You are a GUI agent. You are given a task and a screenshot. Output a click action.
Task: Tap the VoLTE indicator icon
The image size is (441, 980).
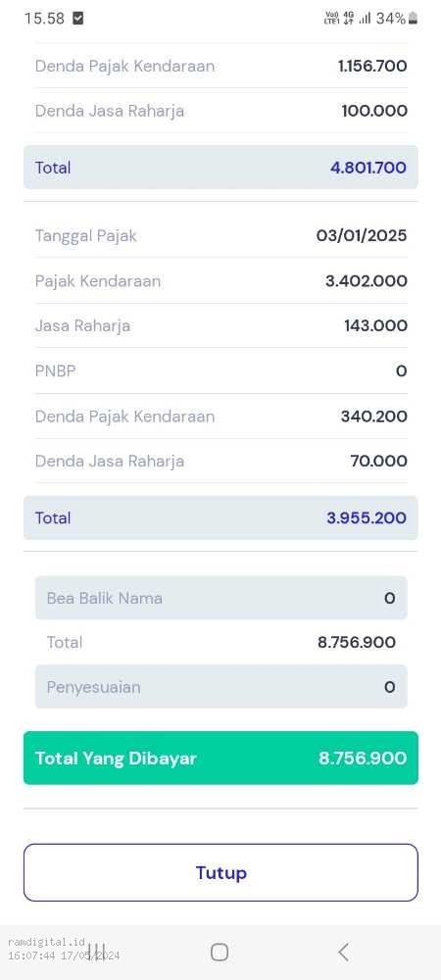[x=331, y=18]
